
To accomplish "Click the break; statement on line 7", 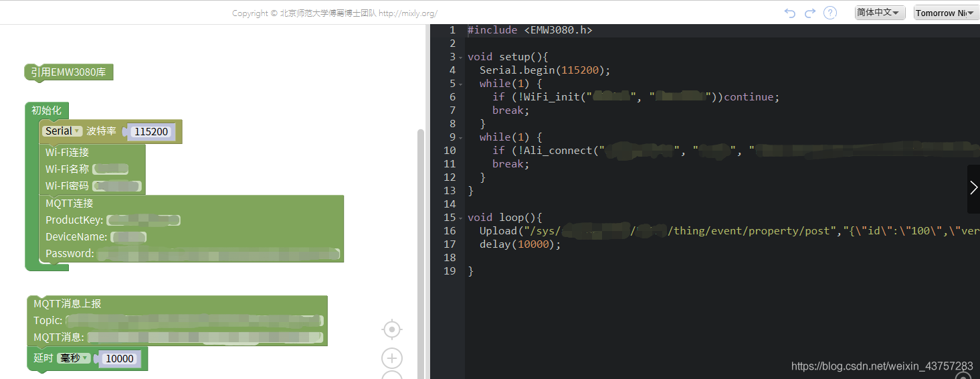I will click(511, 110).
